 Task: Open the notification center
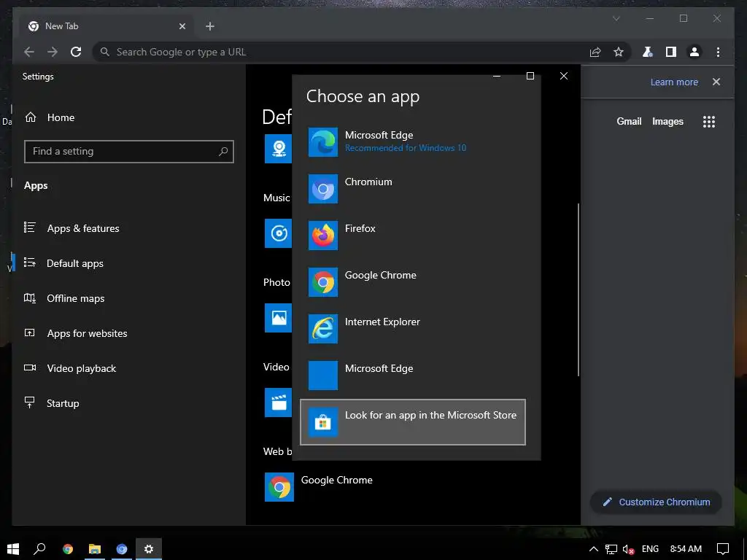[723, 548]
